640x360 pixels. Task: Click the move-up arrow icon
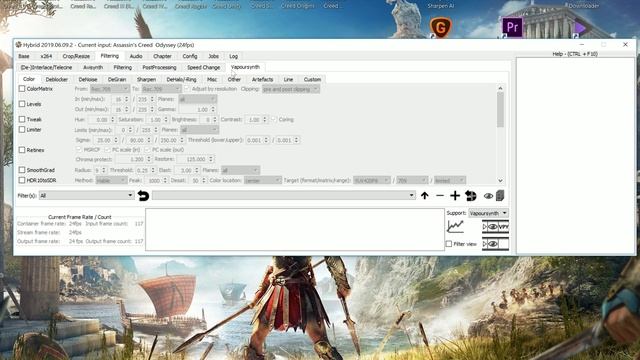424,196
